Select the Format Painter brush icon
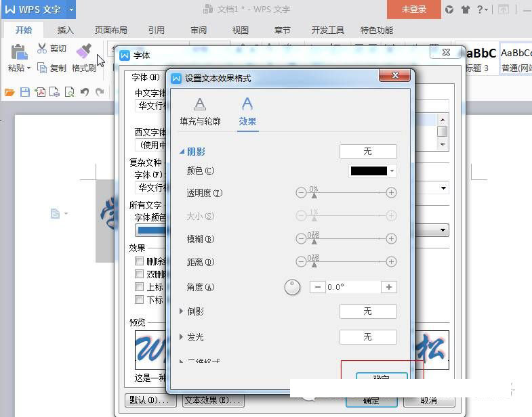This screenshot has width=532, height=417. point(84,51)
